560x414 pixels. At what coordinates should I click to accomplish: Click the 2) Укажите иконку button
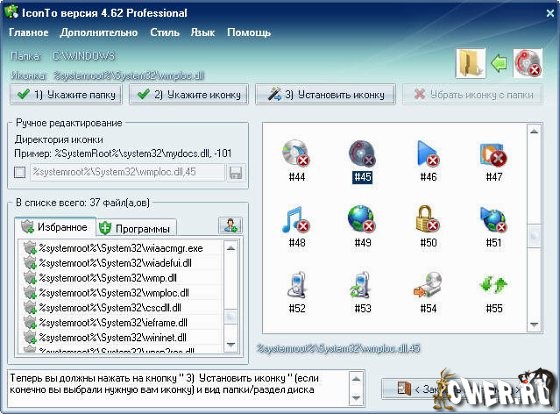click(189, 94)
